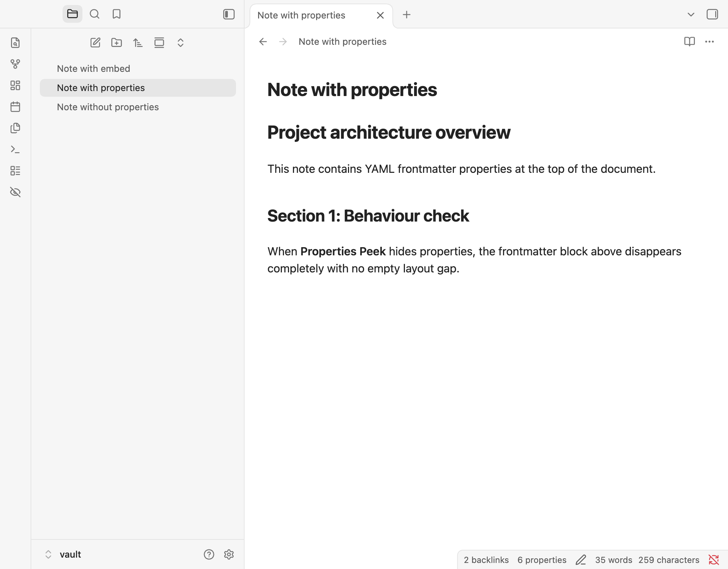Image resolution: width=728 pixels, height=569 pixels.
Task: Open the bookmarks pane icon
Action: pos(117,14)
